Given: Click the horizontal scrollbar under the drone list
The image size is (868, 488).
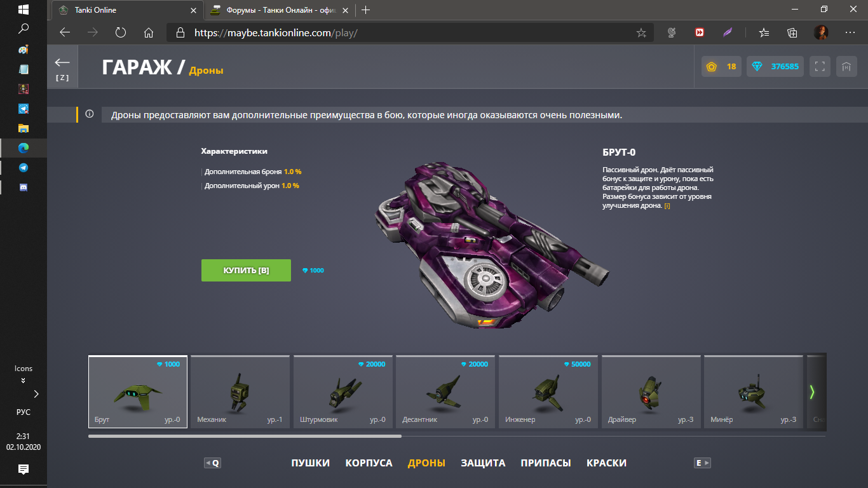Looking at the screenshot, I should pos(245,436).
